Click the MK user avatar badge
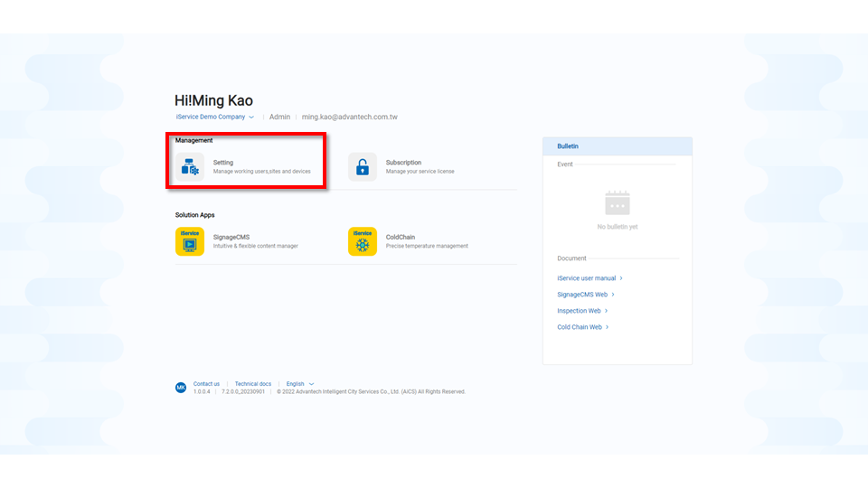 pos(181,388)
